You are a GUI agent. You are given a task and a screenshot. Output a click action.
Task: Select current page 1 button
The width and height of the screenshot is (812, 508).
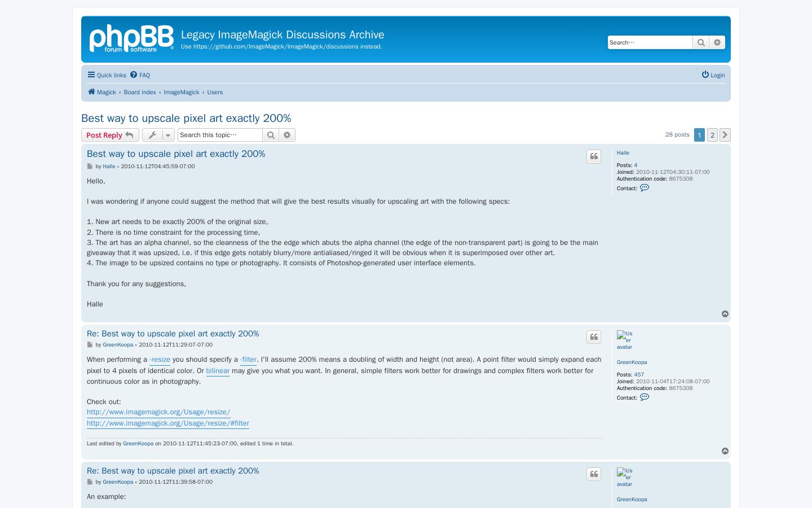[699, 135]
